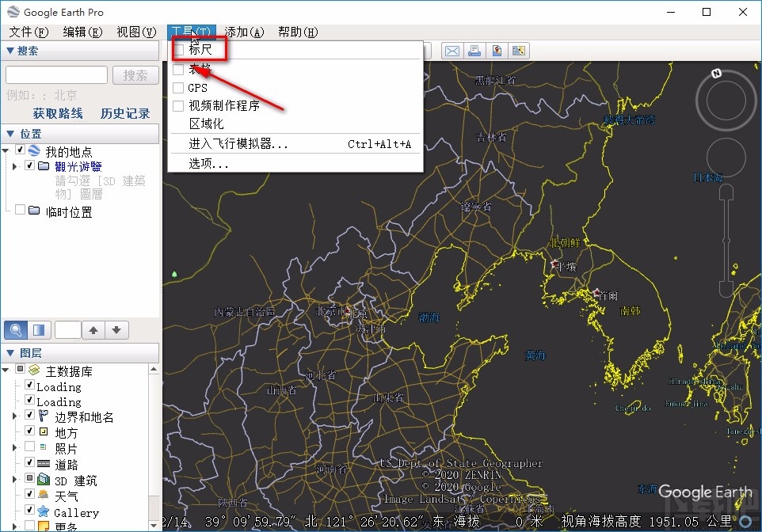Open the 添加(A) menu
Viewport: 762px width, 532px height.
pyautogui.click(x=244, y=32)
